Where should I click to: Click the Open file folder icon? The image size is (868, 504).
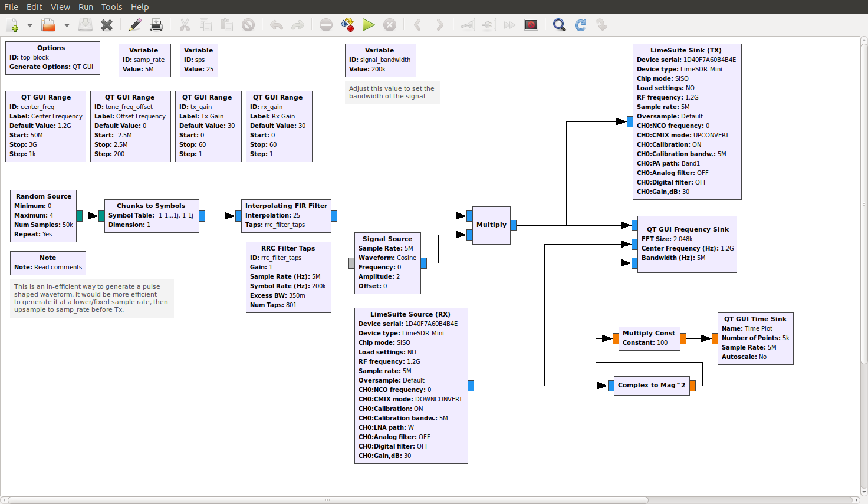48,25
